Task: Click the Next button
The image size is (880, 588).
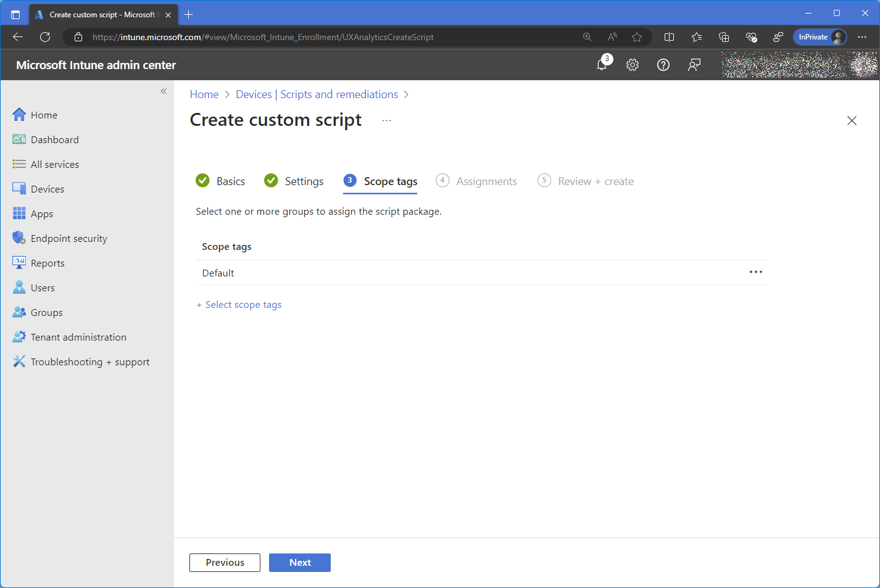Action: pyautogui.click(x=300, y=563)
